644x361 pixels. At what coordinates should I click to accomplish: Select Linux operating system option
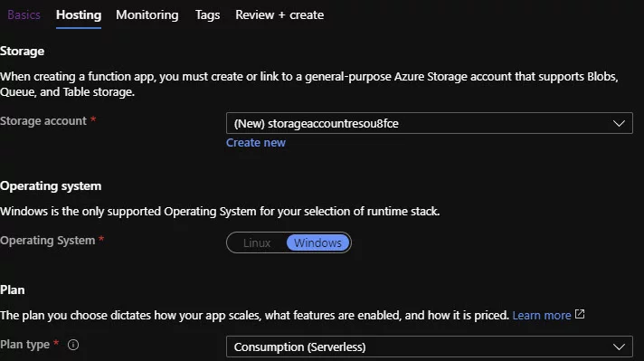(257, 242)
